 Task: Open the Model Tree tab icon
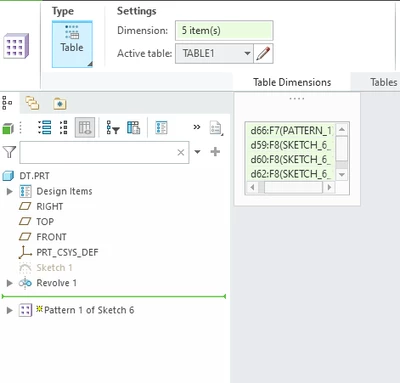pyautogui.click(x=7, y=103)
